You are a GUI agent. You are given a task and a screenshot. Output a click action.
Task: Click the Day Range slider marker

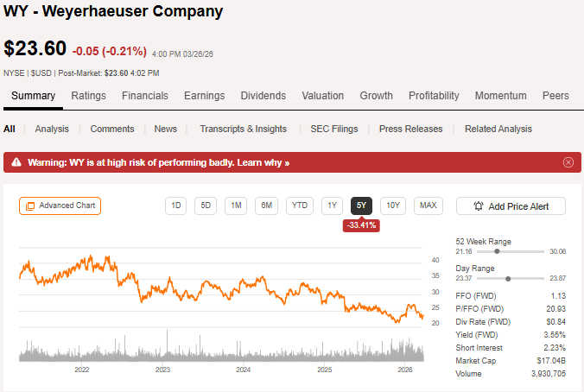click(x=508, y=279)
